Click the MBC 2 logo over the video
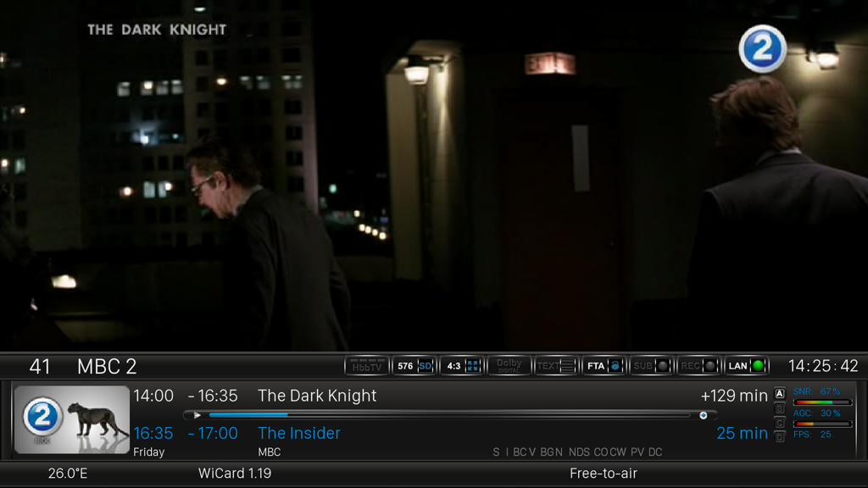 (763, 48)
